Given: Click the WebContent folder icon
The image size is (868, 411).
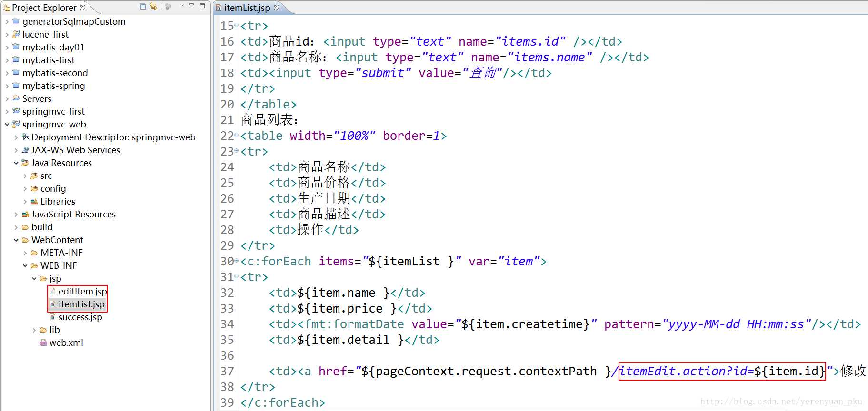Looking at the screenshot, I should pyautogui.click(x=25, y=240).
